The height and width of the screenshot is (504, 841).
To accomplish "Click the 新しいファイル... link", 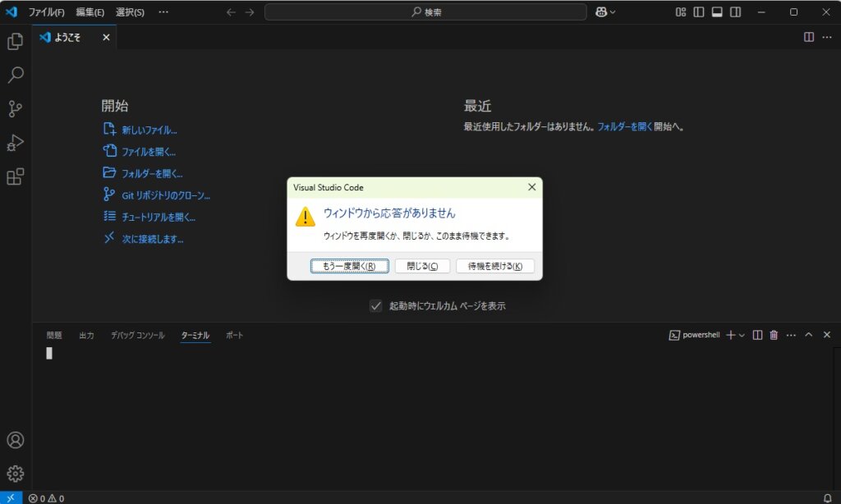I will pos(149,130).
